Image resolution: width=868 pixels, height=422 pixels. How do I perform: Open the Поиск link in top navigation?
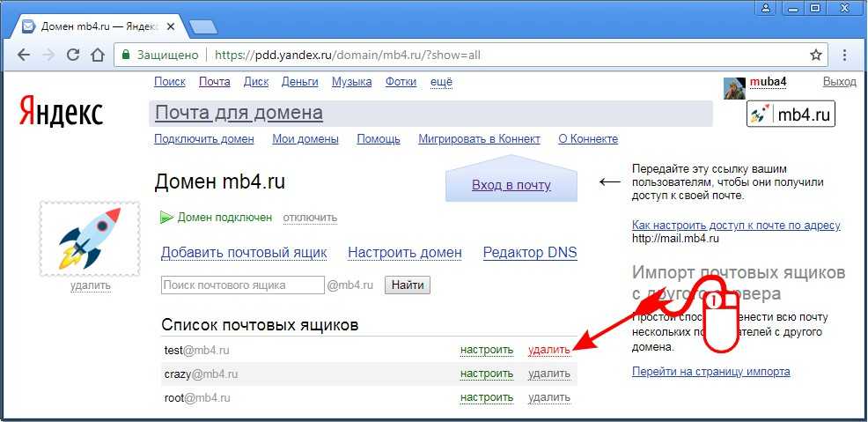coord(170,82)
